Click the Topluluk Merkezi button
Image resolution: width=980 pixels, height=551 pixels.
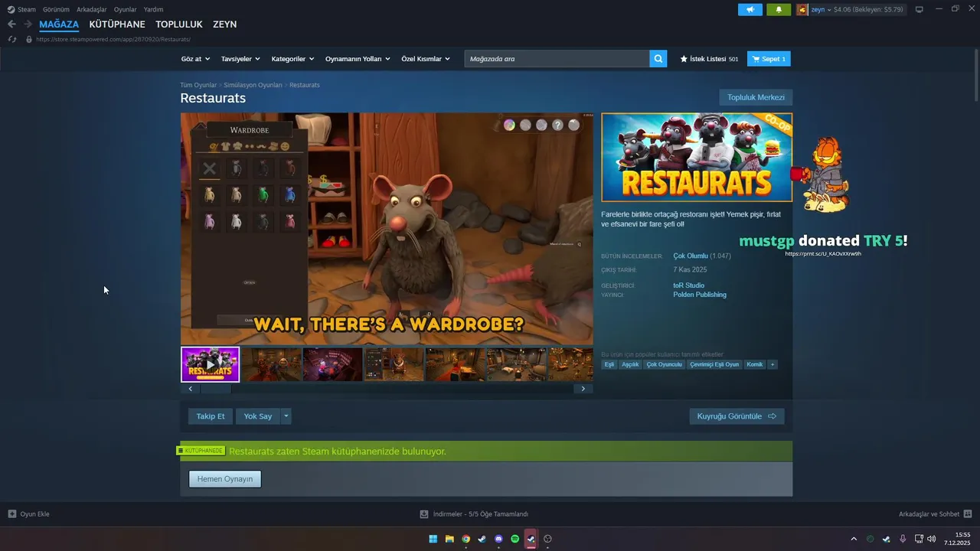pos(756,97)
